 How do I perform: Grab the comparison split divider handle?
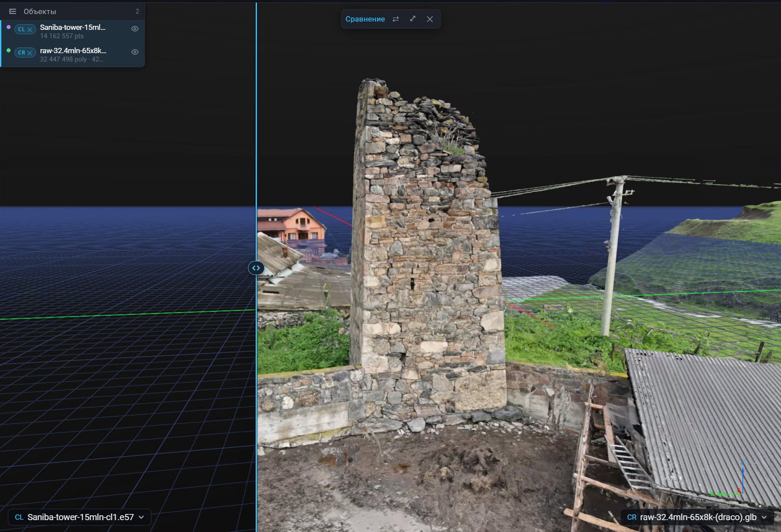click(256, 268)
